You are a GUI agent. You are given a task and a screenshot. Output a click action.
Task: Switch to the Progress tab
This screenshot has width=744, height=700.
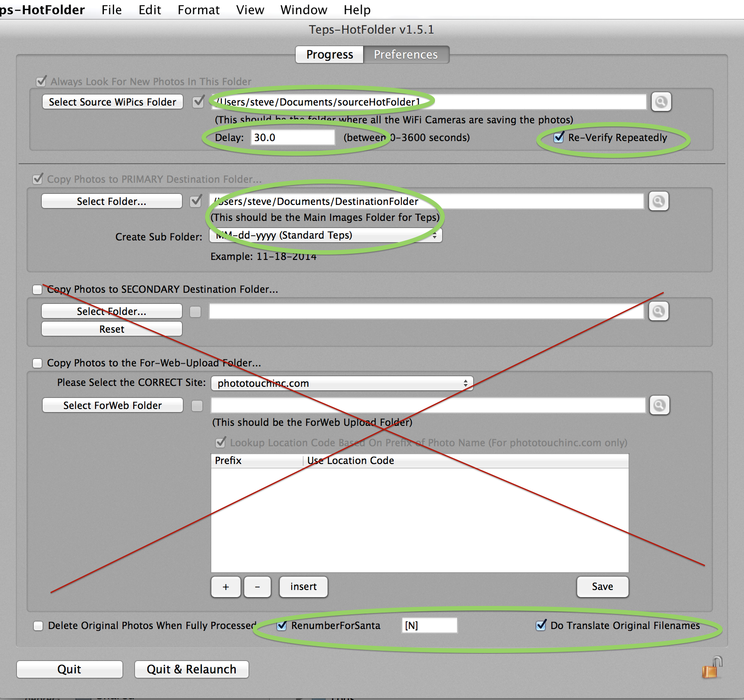tap(330, 55)
